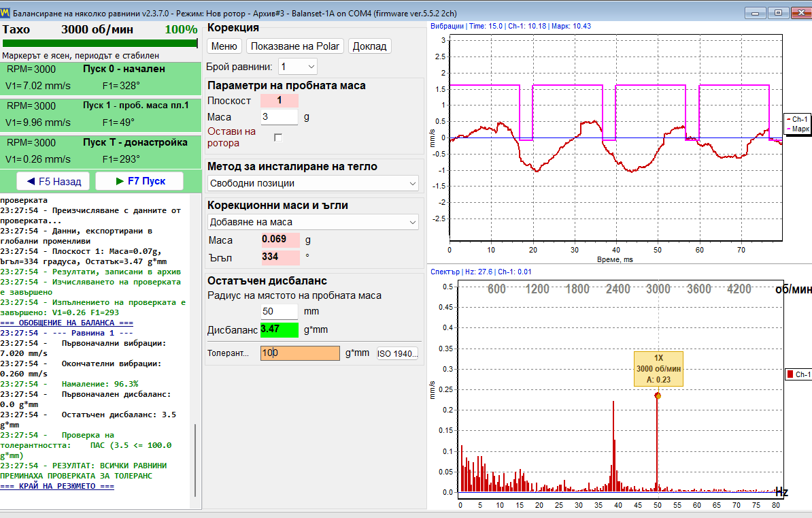Maximize the balancing application window
The height and width of the screenshot is (518, 812).
(778, 13)
